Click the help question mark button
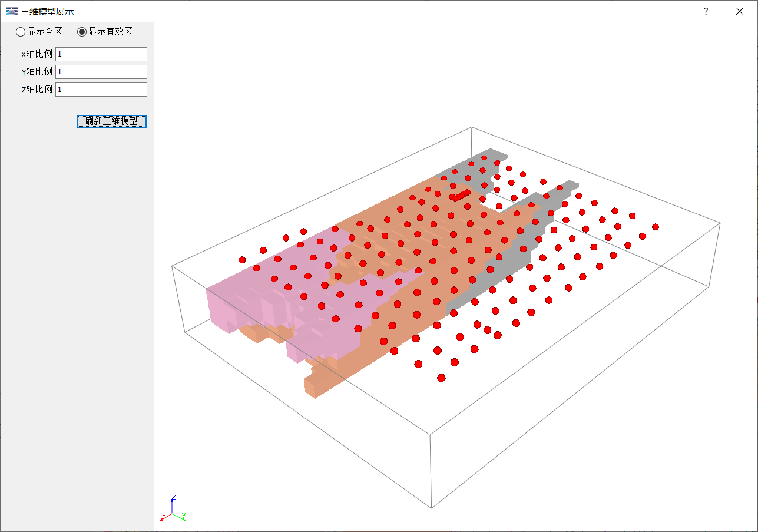The width and height of the screenshot is (758, 532). click(x=706, y=11)
